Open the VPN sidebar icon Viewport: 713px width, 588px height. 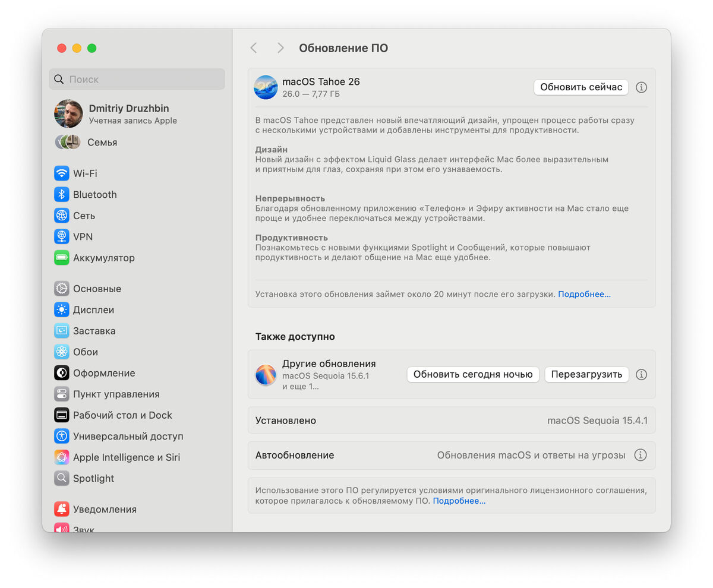pyautogui.click(x=62, y=237)
